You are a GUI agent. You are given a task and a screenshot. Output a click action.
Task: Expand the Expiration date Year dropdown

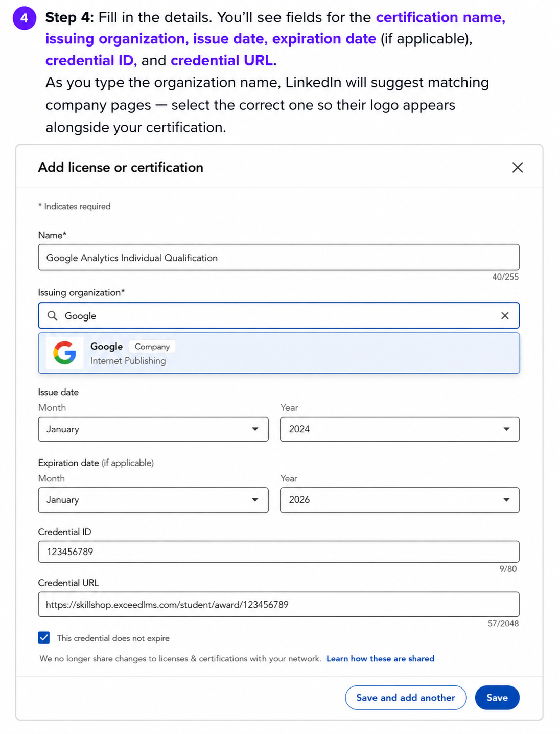click(x=400, y=500)
